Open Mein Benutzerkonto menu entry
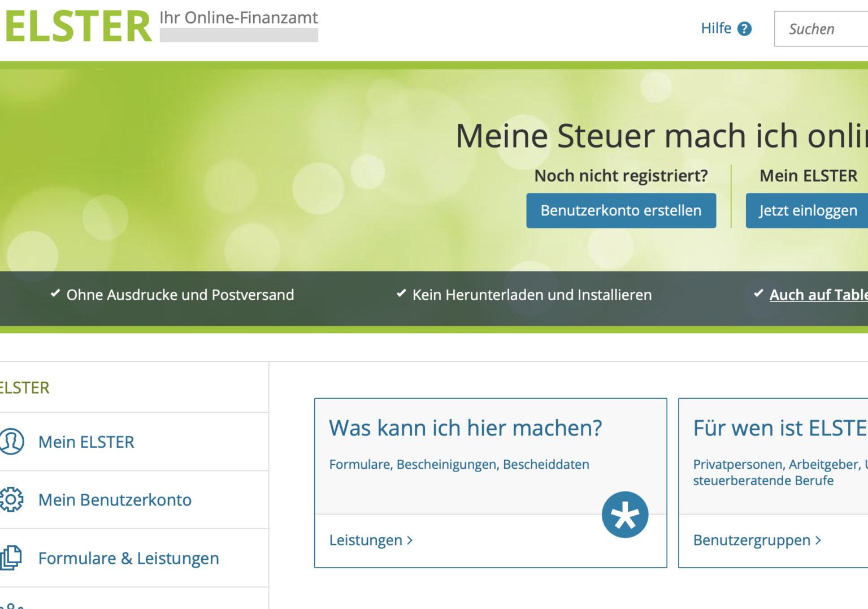 115,500
